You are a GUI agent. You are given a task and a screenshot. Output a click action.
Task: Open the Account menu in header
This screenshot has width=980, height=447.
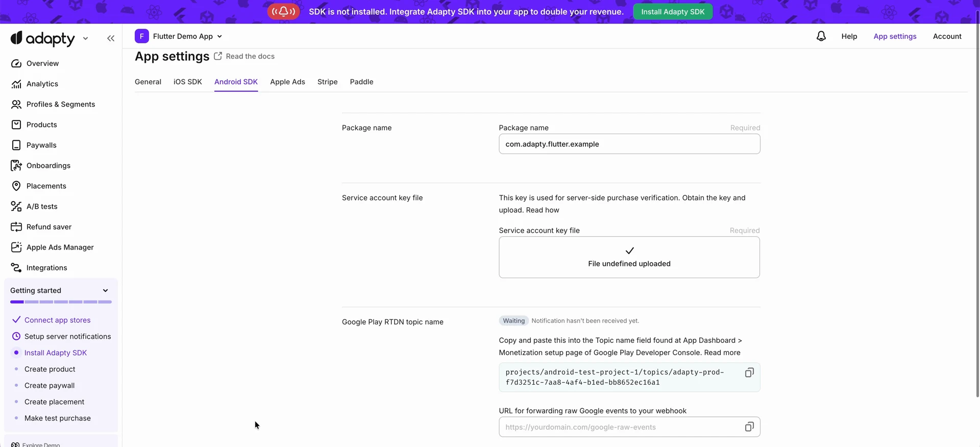coord(947,36)
